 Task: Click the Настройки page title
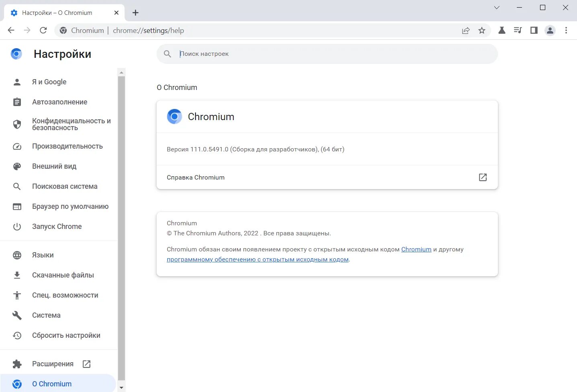(x=62, y=54)
